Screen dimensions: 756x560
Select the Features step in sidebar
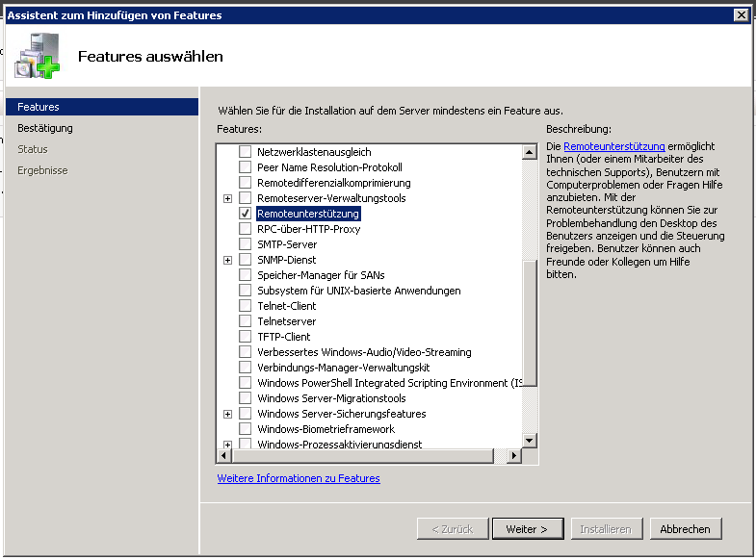click(x=39, y=107)
